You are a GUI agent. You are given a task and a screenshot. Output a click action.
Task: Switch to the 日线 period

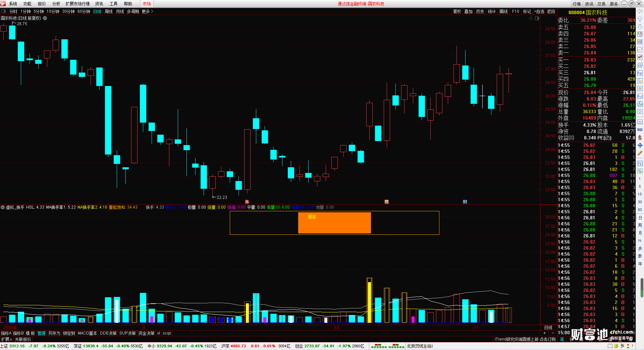pyautogui.click(x=97, y=11)
